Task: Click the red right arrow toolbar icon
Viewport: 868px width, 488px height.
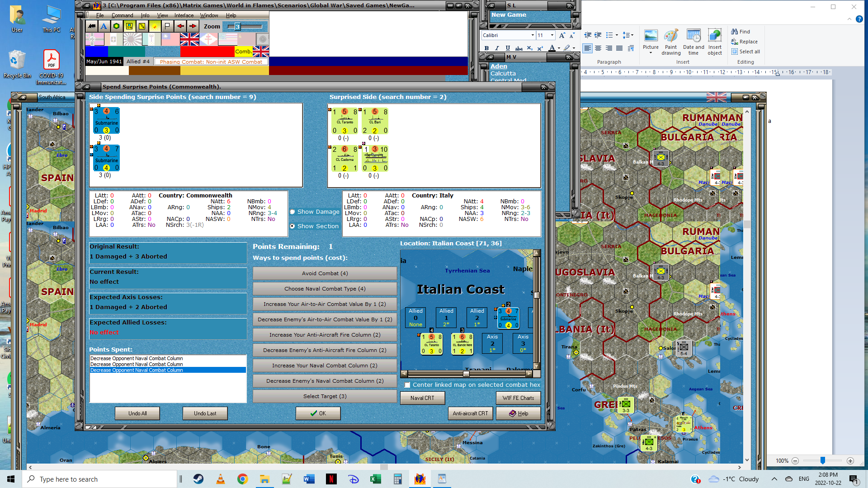Action: click(193, 26)
